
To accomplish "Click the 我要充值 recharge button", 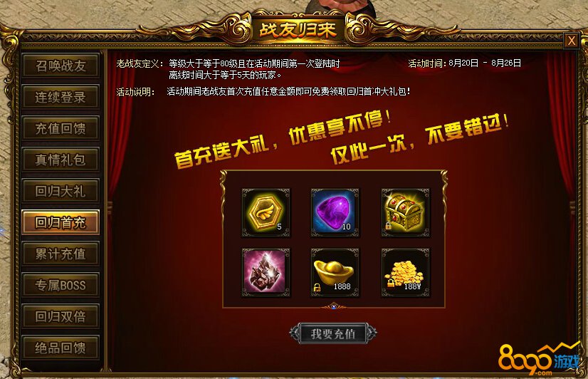I will 333,333.
